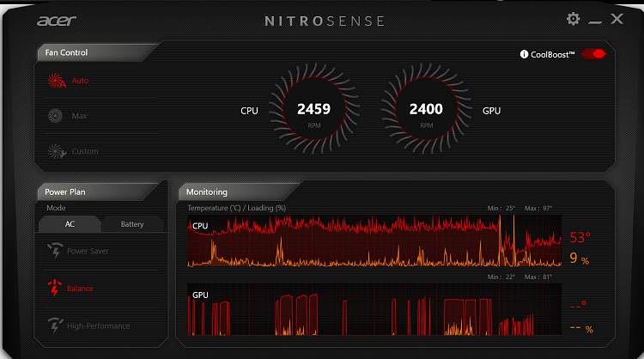Viewport: 644px width, 359px height.
Task: Click the Max fan speed icon
Action: point(57,116)
